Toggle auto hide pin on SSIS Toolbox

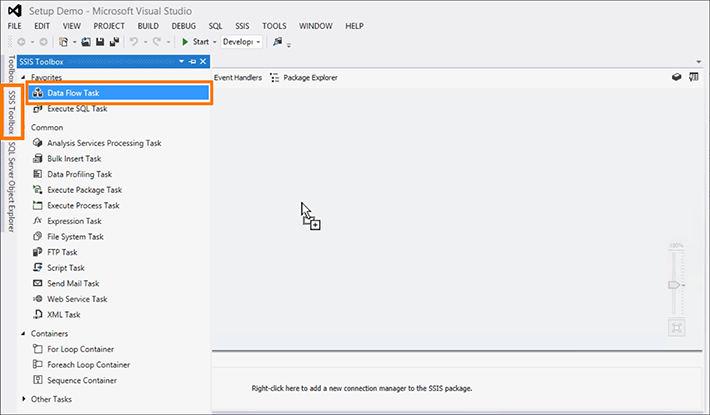click(192, 62)
